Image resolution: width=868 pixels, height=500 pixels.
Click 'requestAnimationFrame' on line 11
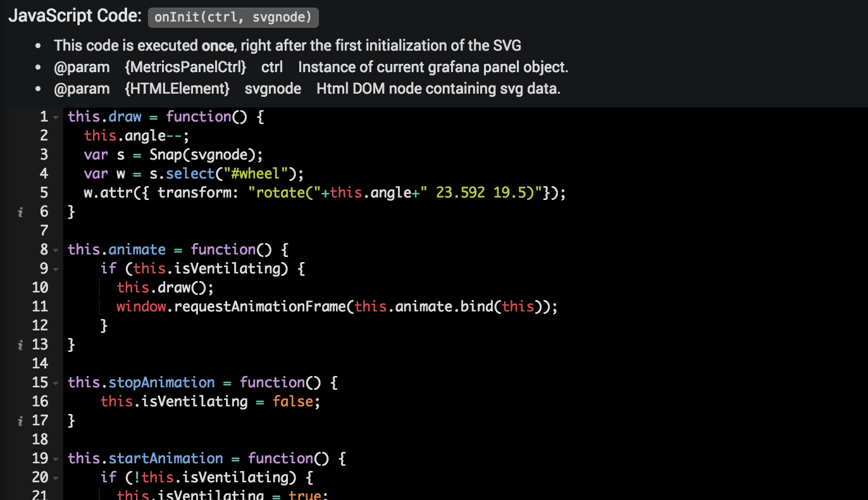(261, 306)
